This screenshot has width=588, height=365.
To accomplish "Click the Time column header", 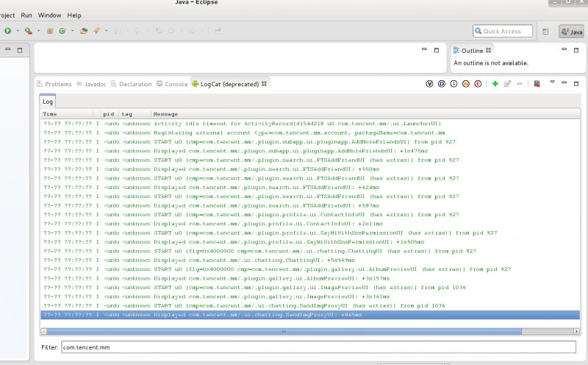I will click(67, 114).
